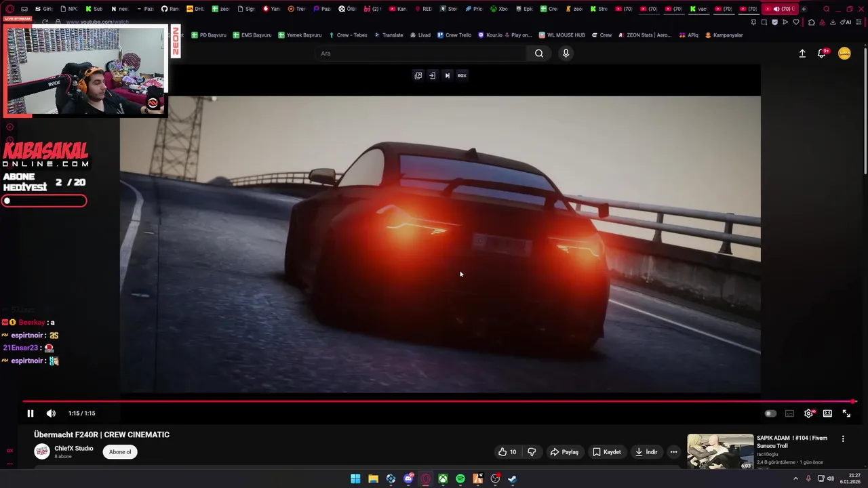Pause the YouTube video
The height and width of the screenshot is (488, 868).
pos(31,413)
